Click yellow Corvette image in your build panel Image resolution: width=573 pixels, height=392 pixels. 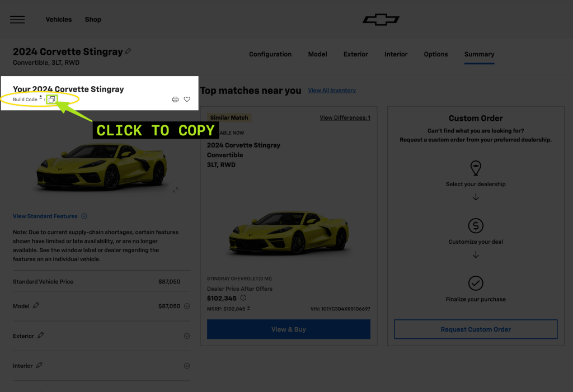coord(102,167)
